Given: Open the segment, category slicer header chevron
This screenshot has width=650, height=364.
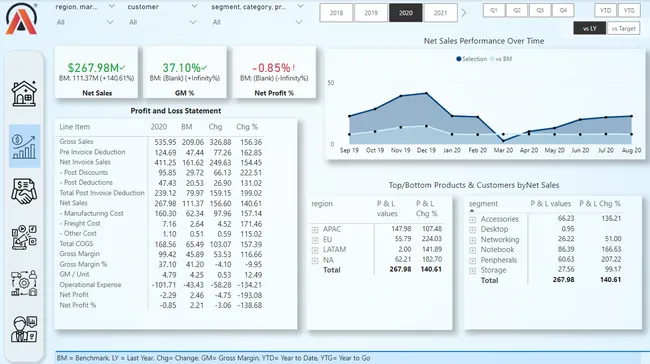Looking at the screenshot, I should (x=301, y=6).
